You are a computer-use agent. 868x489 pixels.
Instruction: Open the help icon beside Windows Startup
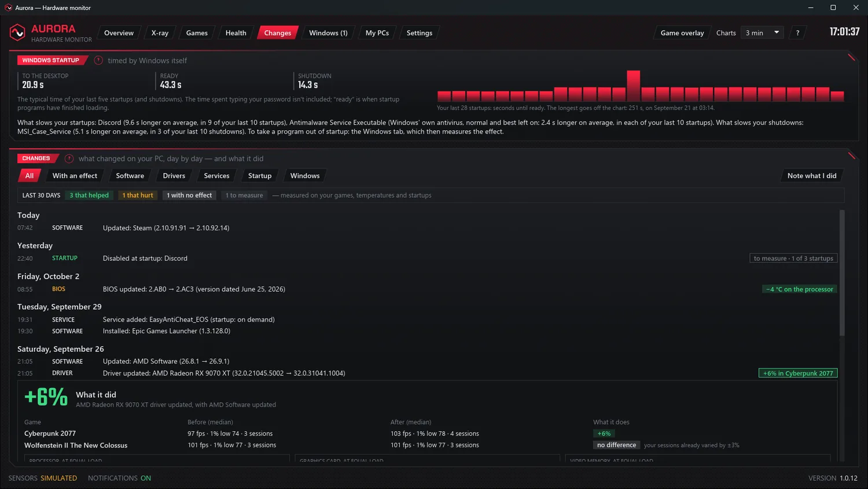(x=98, y=60)
